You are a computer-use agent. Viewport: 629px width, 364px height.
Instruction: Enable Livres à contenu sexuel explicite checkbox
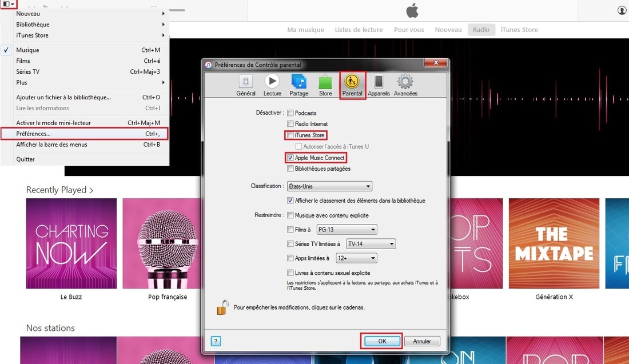coord(290,273)
